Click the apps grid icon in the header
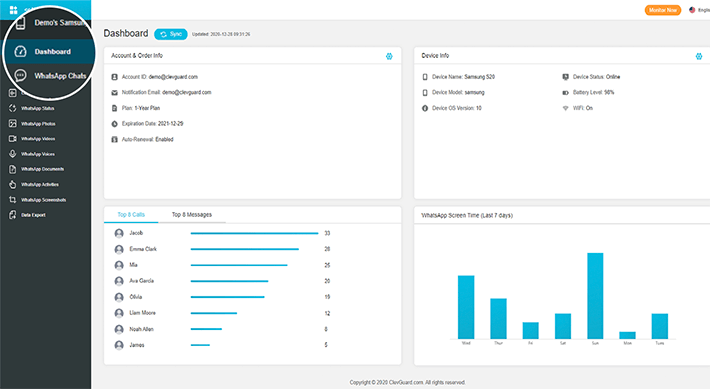 (x=14, y=10)
